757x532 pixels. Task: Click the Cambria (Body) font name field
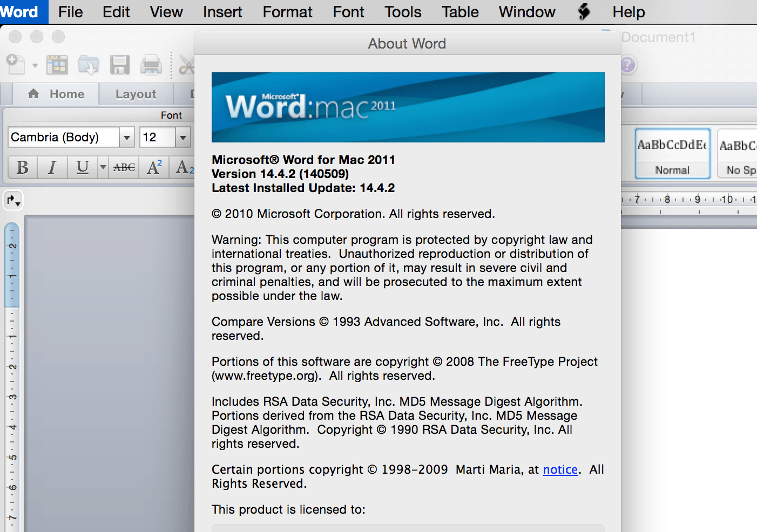tap(64, 138)
